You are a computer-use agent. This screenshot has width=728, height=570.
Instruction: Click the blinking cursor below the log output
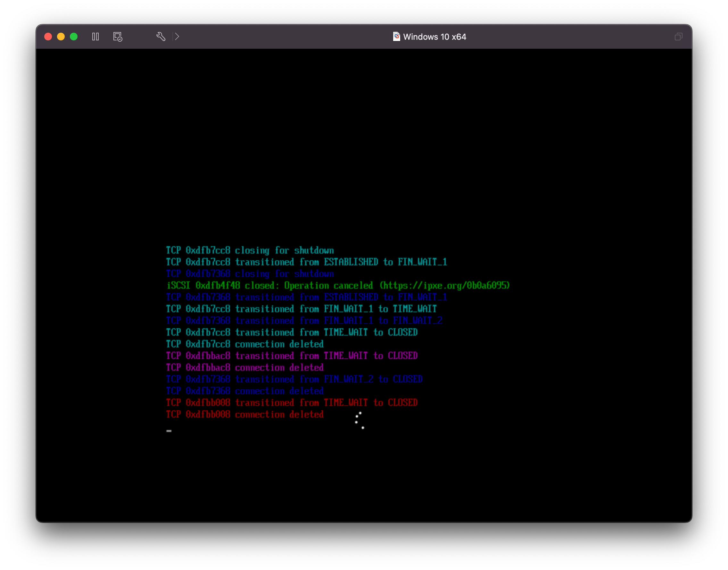(169, 431)
